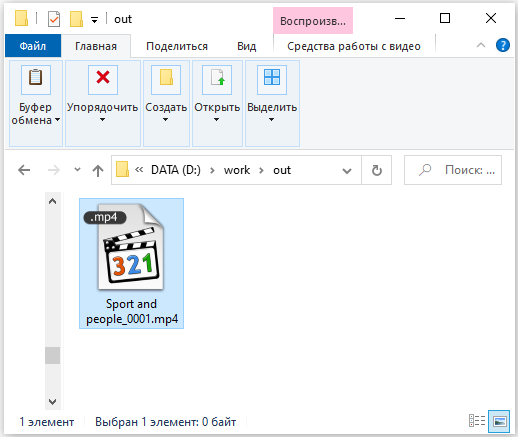Maximize the out window

point(445,18)
